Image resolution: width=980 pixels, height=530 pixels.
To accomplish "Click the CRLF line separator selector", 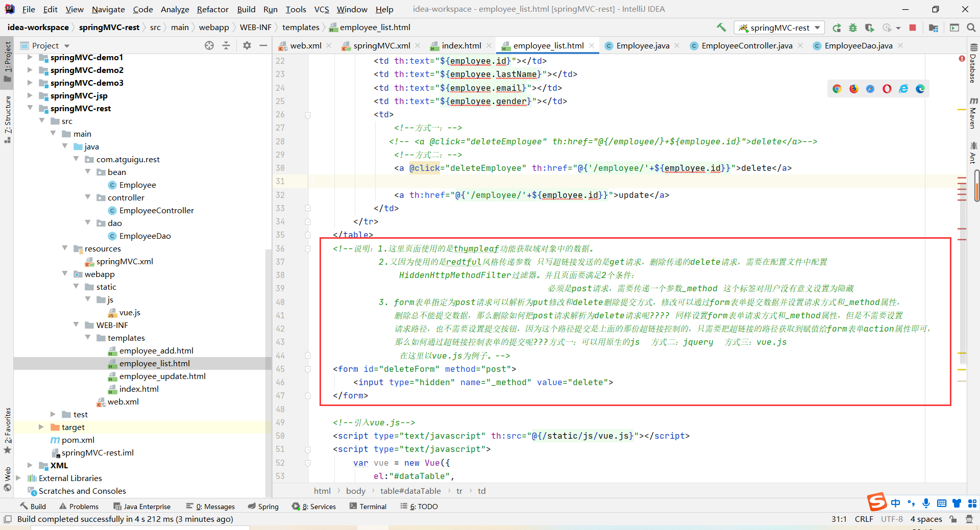I will (864, 519).
